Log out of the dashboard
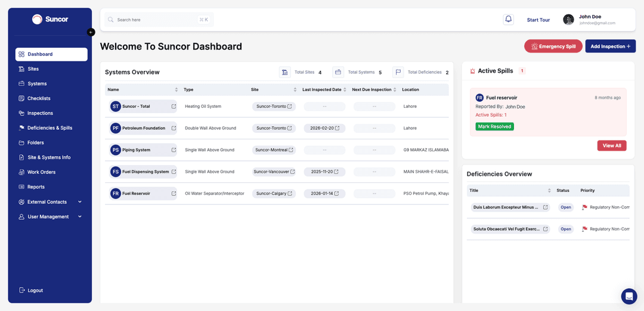The image size is (644, 311). click(31, 291)
